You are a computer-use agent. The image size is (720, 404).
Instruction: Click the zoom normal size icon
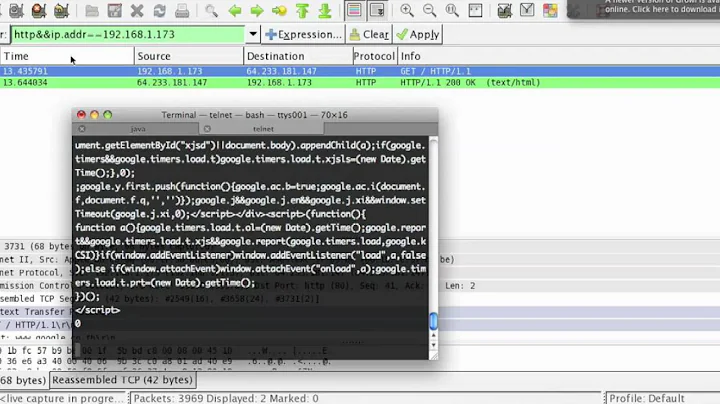[x=452, y=11]
